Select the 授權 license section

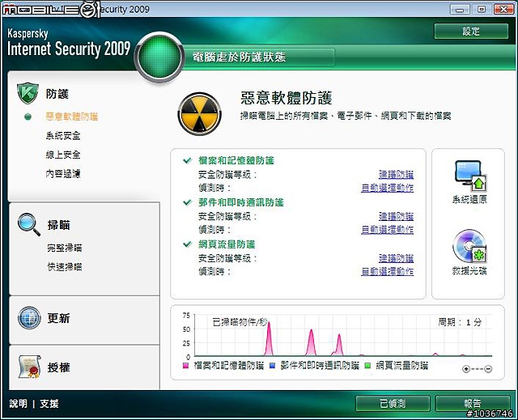pyautogui.click(x=58, y=367)
